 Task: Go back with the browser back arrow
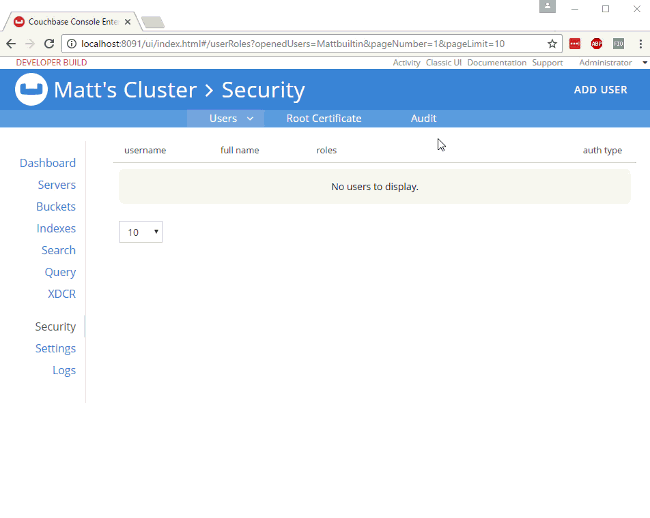pos(11,44)
